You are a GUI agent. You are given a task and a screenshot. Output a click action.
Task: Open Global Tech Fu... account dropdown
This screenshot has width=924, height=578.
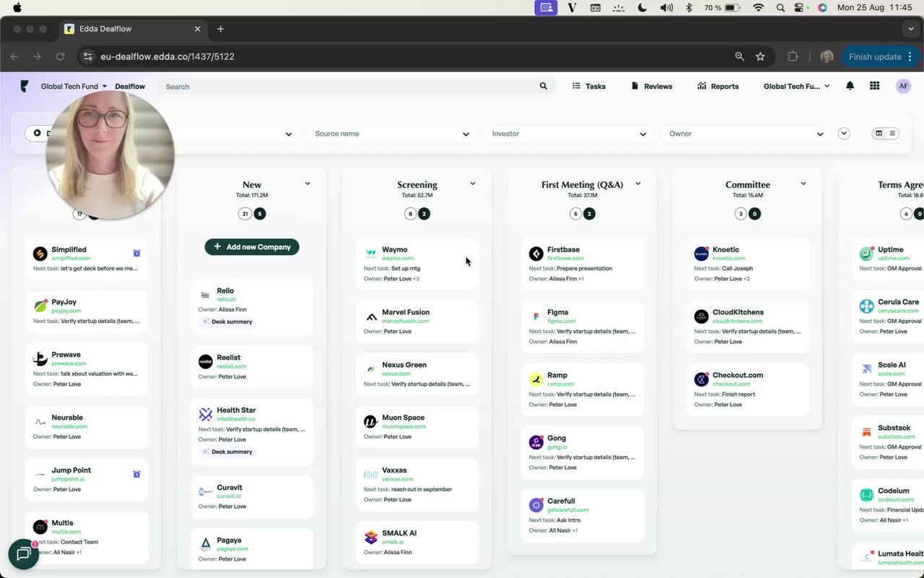[x=797, y=86]
